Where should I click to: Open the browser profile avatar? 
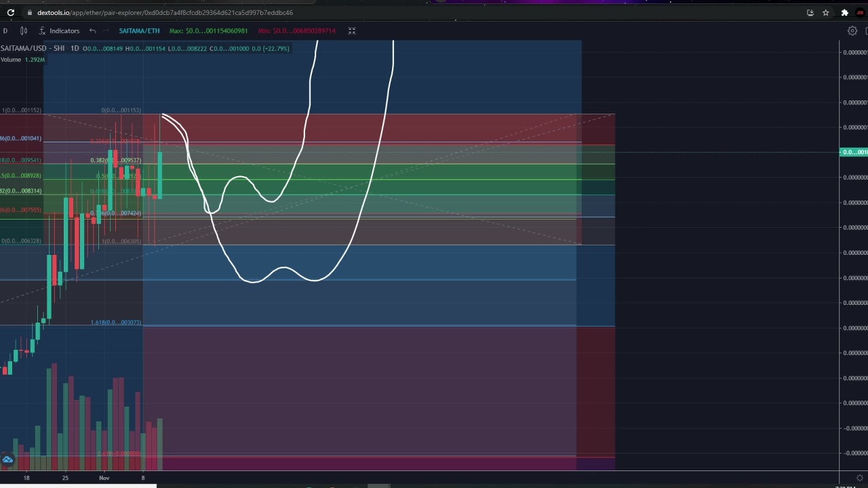[860, 12]
